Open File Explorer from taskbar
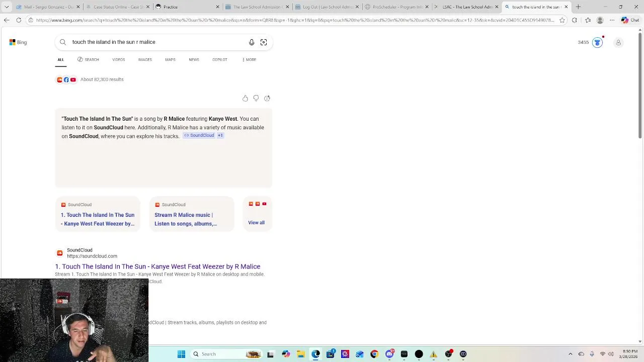Screen dimensions: 644x362 (x=300, y=354)
